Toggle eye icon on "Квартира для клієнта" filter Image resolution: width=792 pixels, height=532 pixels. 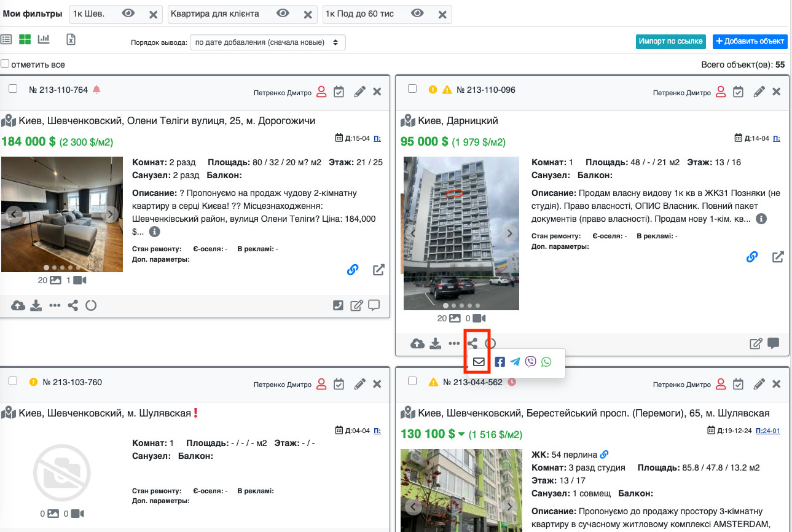(283, 14)
